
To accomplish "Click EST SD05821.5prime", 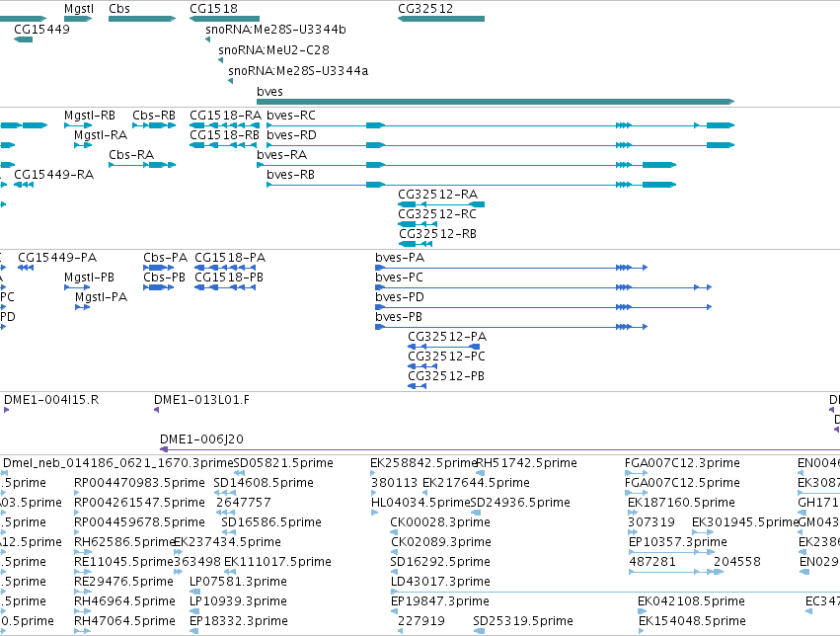I will [240, 473].
